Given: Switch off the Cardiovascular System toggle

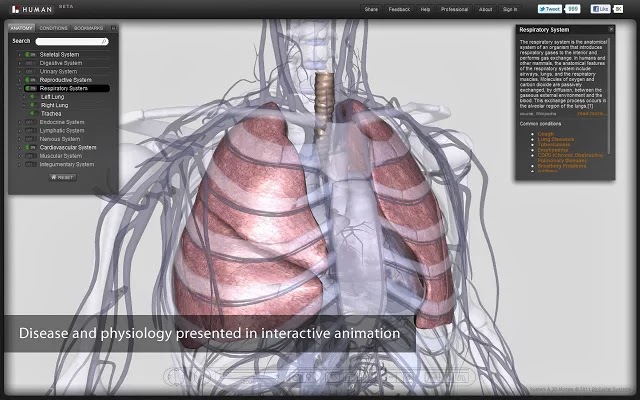Looking at the screenshot, I should (x=31, y=147).
